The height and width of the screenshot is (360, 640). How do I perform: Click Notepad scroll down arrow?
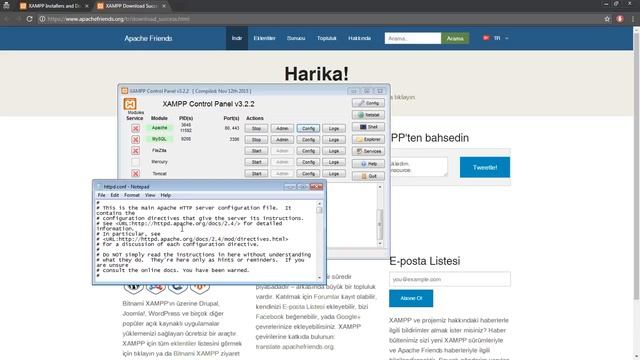(x=319, y=277)
